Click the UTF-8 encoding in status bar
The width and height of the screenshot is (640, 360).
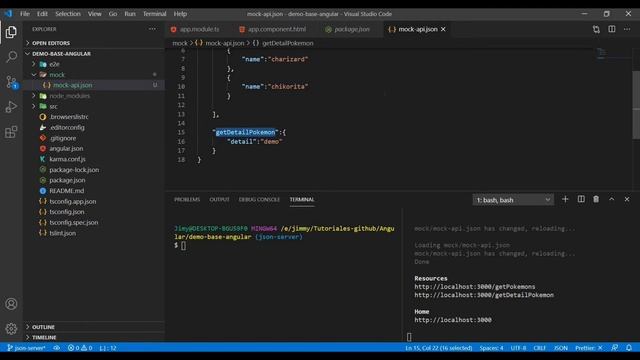coord(518,348)
